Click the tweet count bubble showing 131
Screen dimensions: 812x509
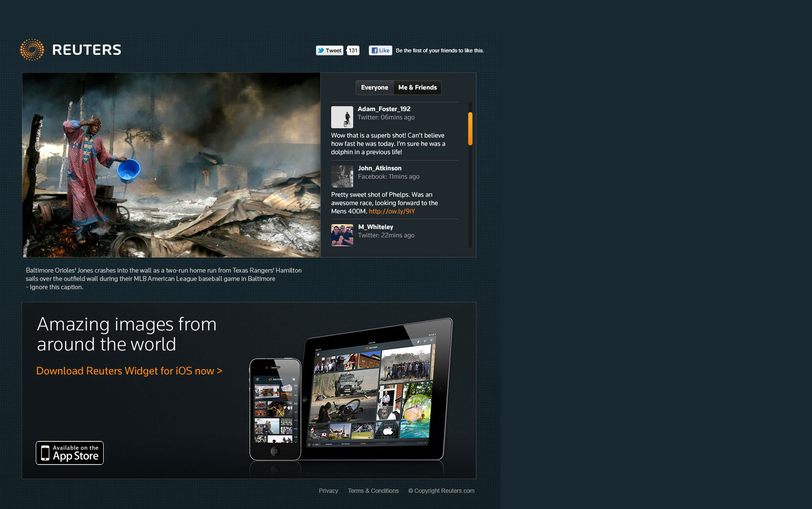(353, 50)
